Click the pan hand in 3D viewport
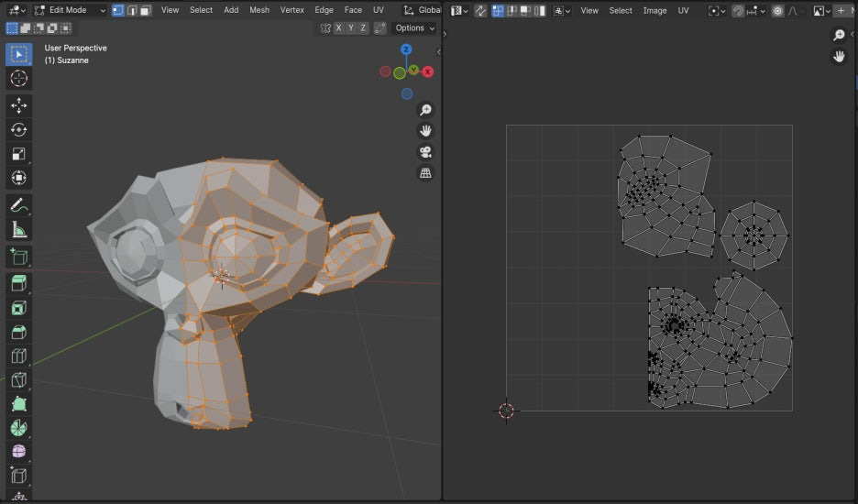Screen dimensions: 858x504 425,131
